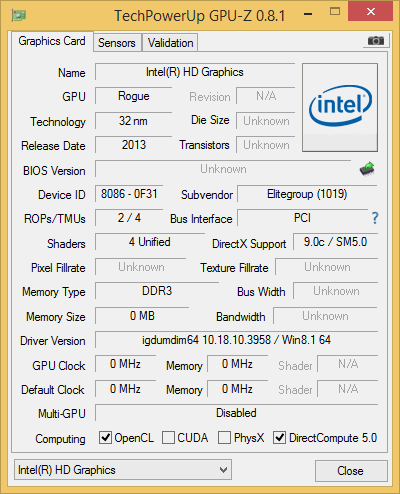Click the GPU Clock row Memory 0 MHz value
400x494 pixels.
point(237,364)
